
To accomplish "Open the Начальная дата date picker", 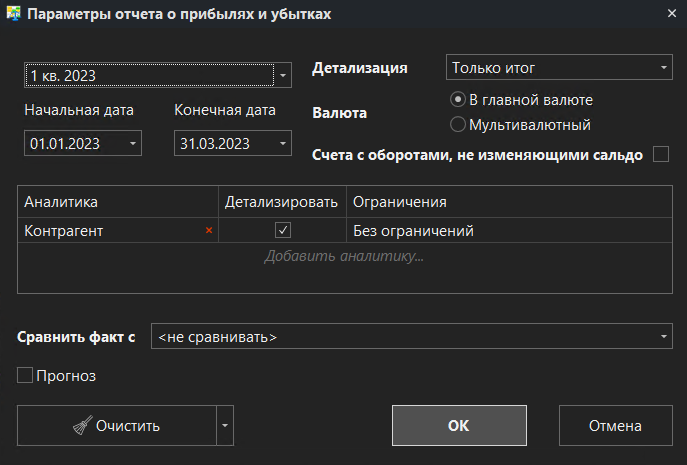I will click(x=133, y=144).
